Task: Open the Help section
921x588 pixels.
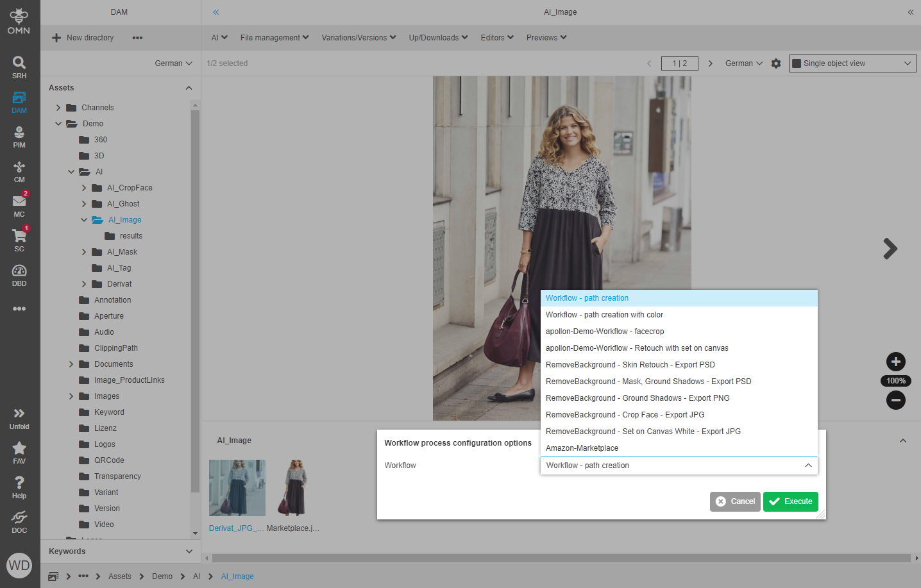Action: 19,487
